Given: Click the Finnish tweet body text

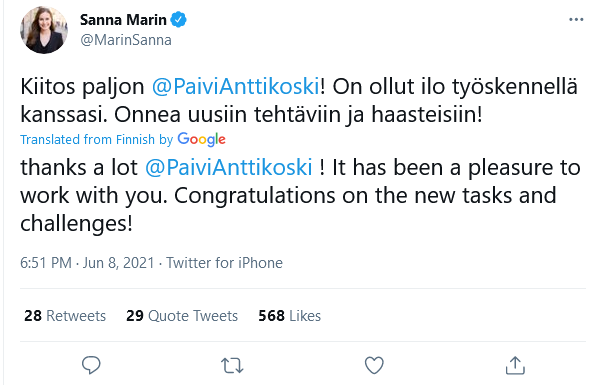Looking at the screenshot, I should [x=299, y=100].
